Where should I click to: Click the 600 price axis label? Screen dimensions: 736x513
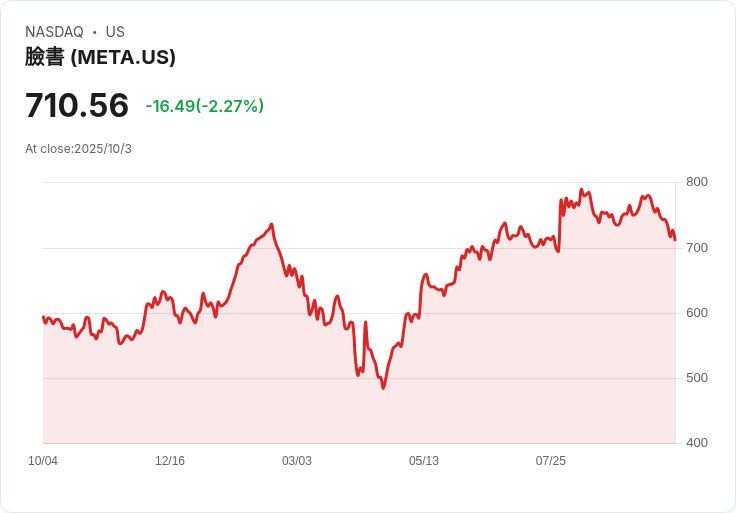click(696, 312)
